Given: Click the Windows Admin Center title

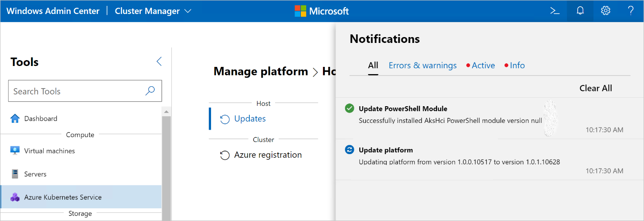Looking at the screenshot, I should click(x=53, y=11).
